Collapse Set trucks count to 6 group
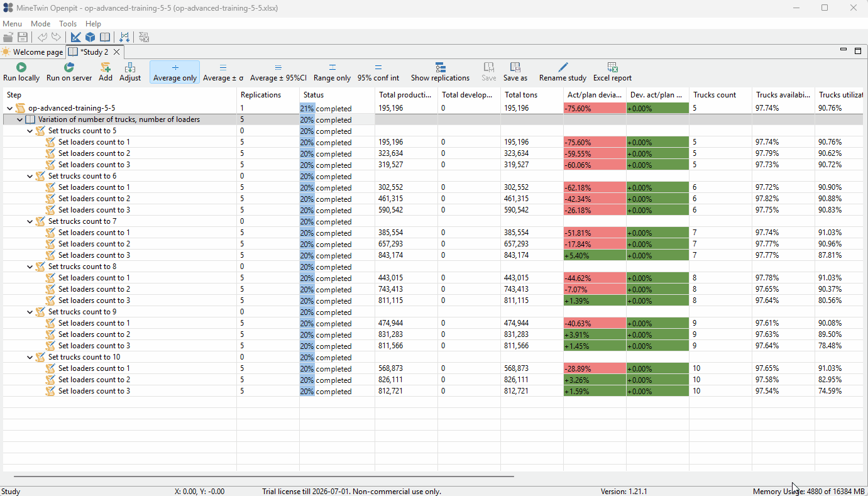 click(x=30, y=176)
